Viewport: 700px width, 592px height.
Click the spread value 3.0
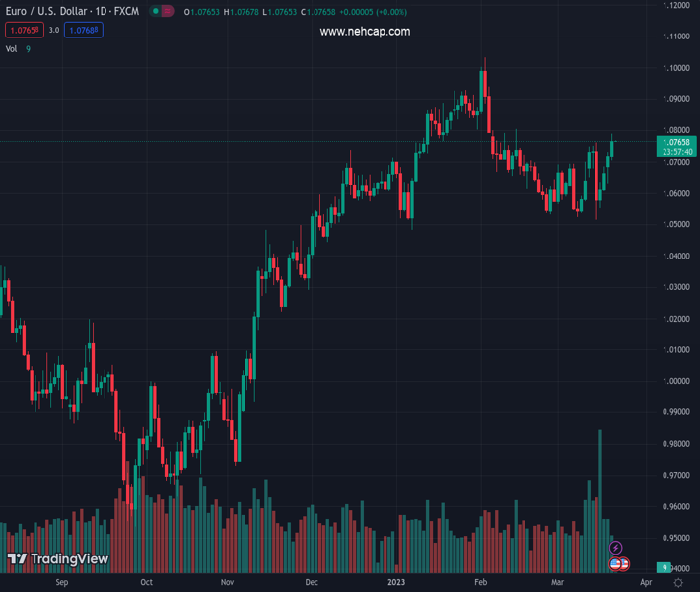pyautogui.click(x=54, y=31)
